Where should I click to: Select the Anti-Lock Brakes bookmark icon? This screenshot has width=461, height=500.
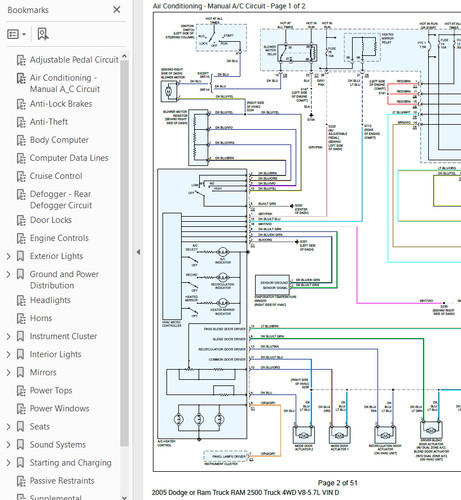[21, 104]
